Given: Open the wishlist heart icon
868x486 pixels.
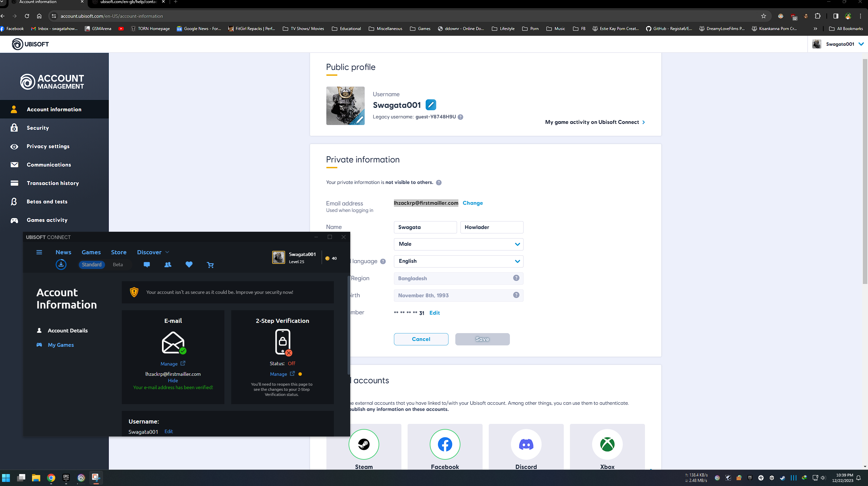Looking at the screenshot, I should click(189, 265).
